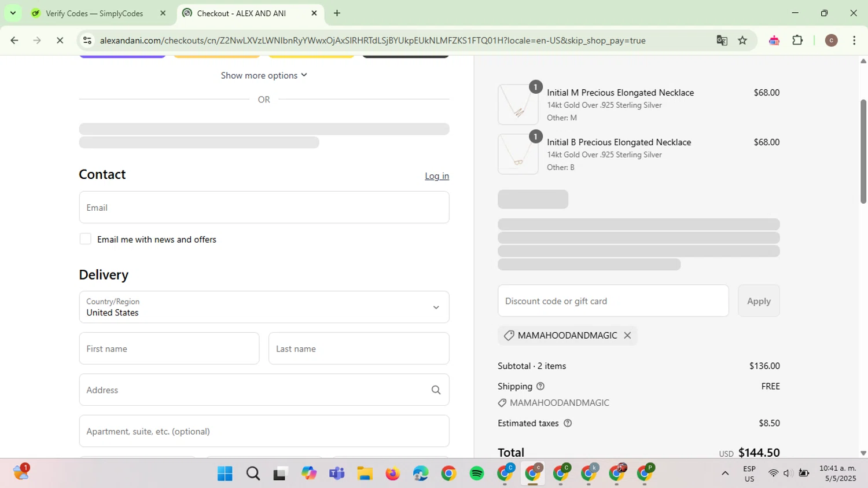Click the Log in link
868x488 pixels.
(x=437, y=176)
